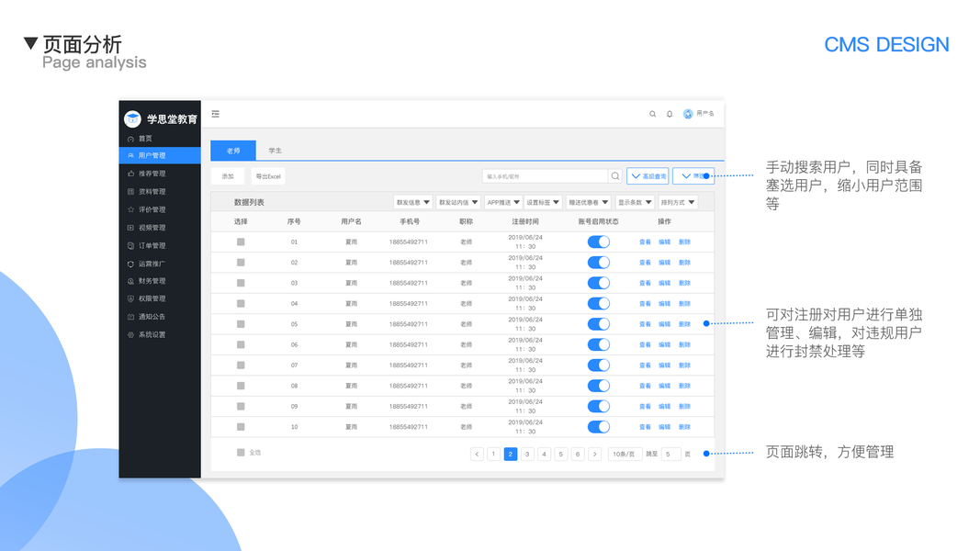Click 编辑 link in row 05

click(x=664, y=324)
